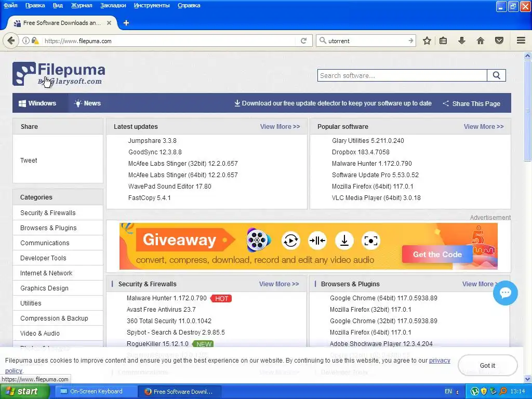Close the Free Software Downloads tab
Viewport: 532px width, 399px height.
coord(109,23)
